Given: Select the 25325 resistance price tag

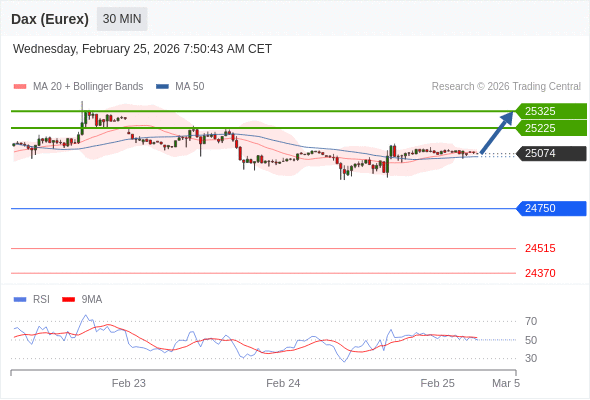Looking at the screenshot, I should (551, 111).
